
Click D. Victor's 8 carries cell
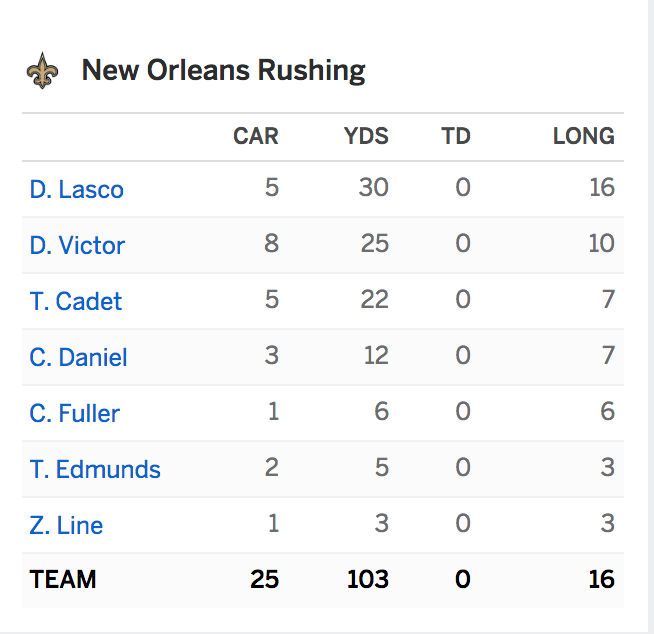(272, 243)
